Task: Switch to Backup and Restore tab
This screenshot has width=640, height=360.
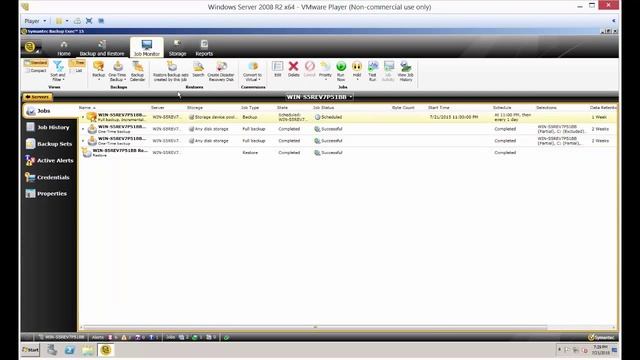Action: coord(102,48)
